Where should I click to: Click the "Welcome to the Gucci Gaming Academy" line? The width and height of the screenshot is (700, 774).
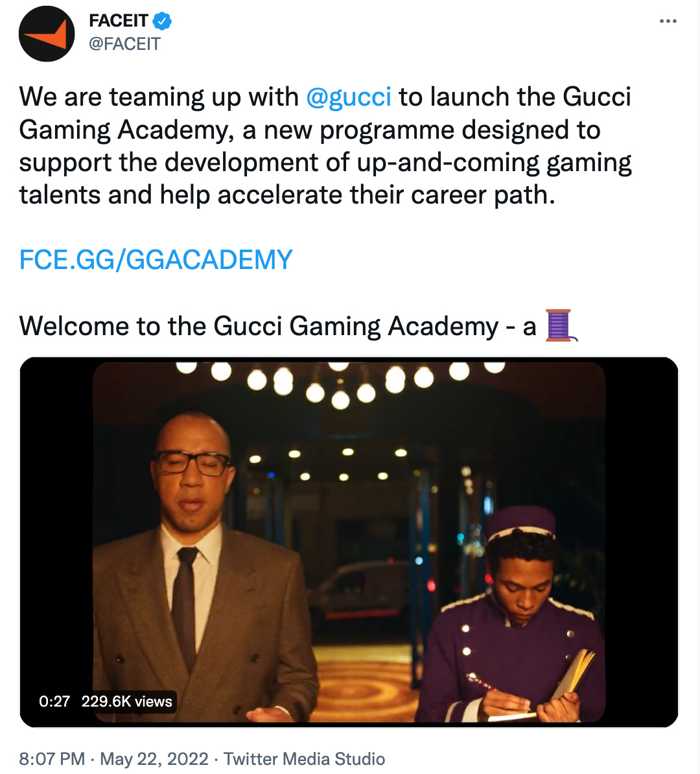click(x=277, y=326)
